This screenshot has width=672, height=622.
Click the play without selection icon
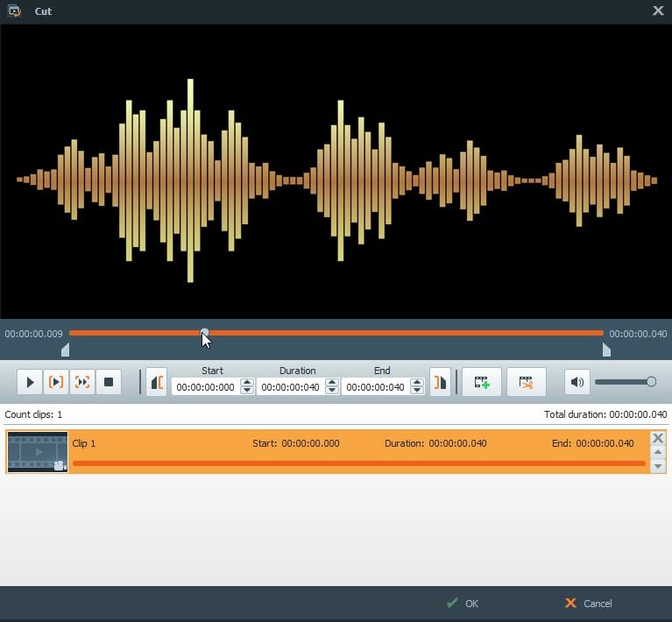click(x=82, y=382)
